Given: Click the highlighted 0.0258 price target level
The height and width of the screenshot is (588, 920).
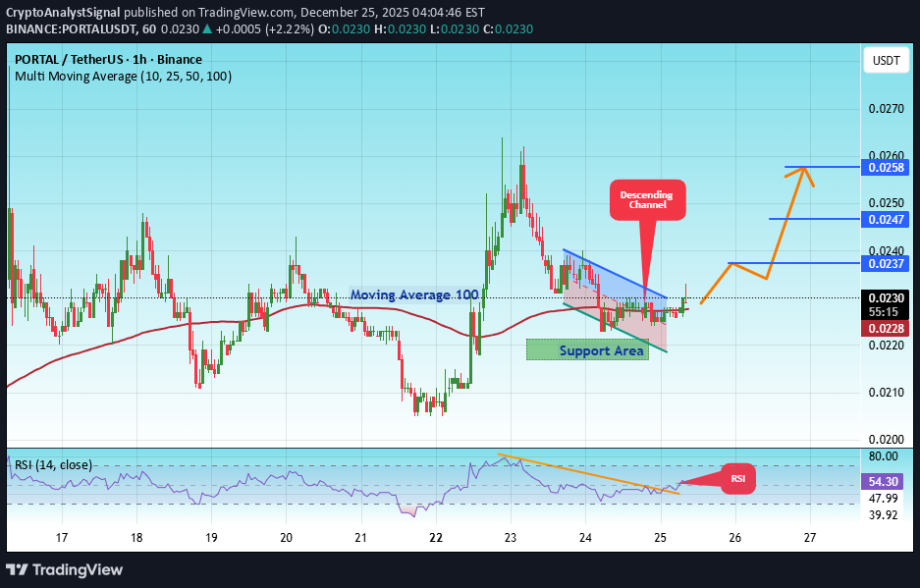Looking at the screenshot, I should click(x=885, y=167).
